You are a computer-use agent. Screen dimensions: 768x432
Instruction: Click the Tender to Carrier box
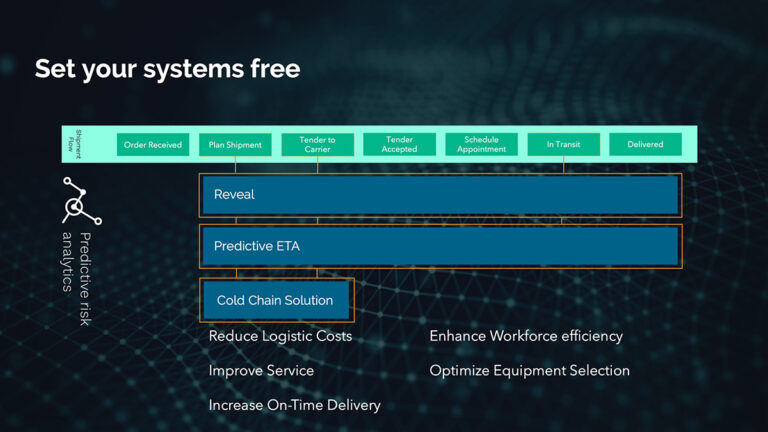coord(317,144)
